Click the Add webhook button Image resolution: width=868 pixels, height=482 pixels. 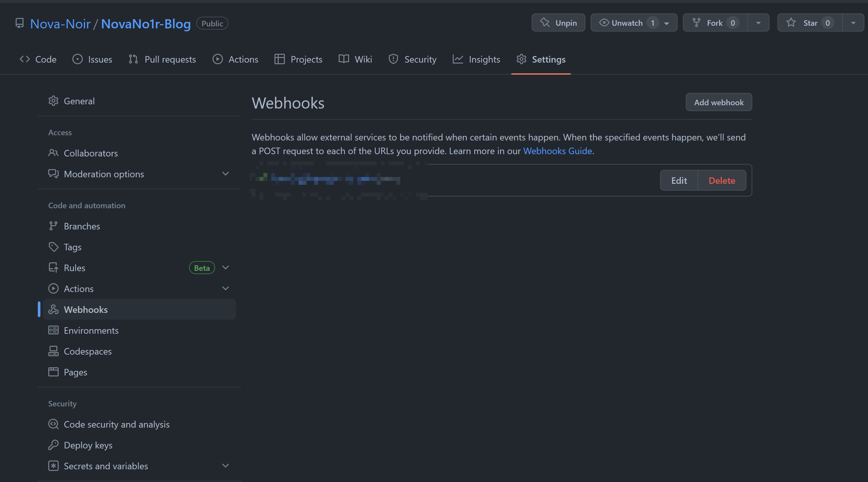(718, 102)
